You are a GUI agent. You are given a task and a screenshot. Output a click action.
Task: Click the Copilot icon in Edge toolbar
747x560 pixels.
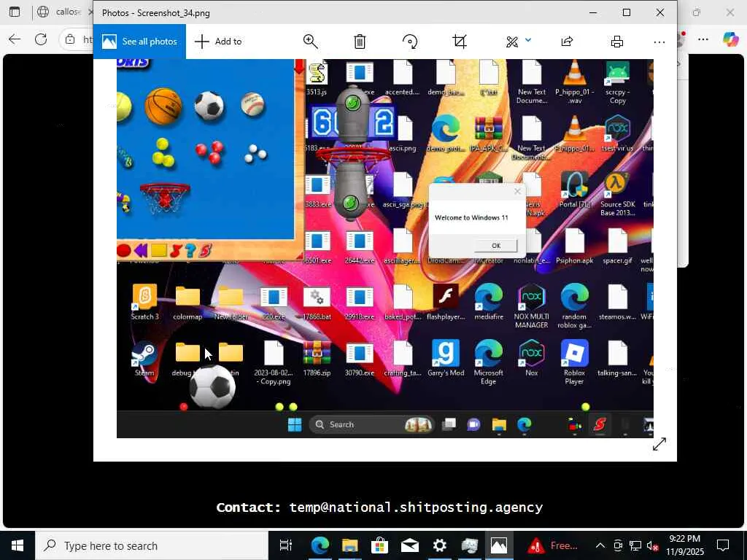[x=730, y=39]
